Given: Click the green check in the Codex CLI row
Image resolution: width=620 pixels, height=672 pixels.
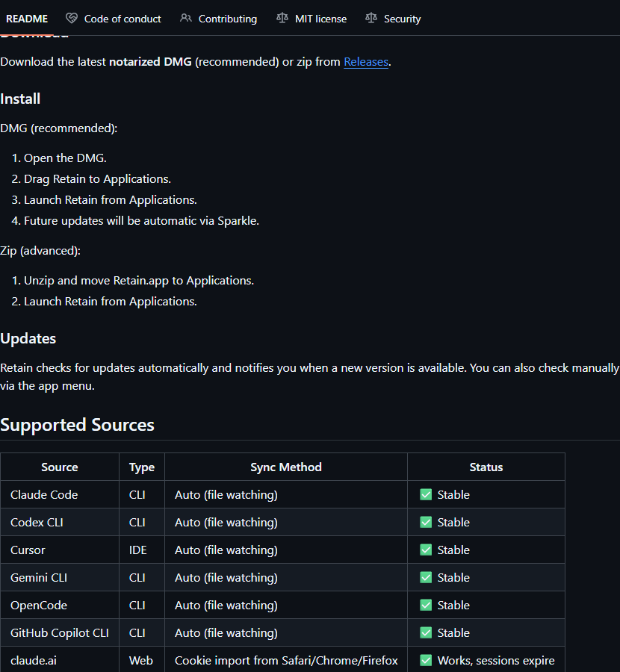Looking at the screenshot, I should click(x=426, y=522).
